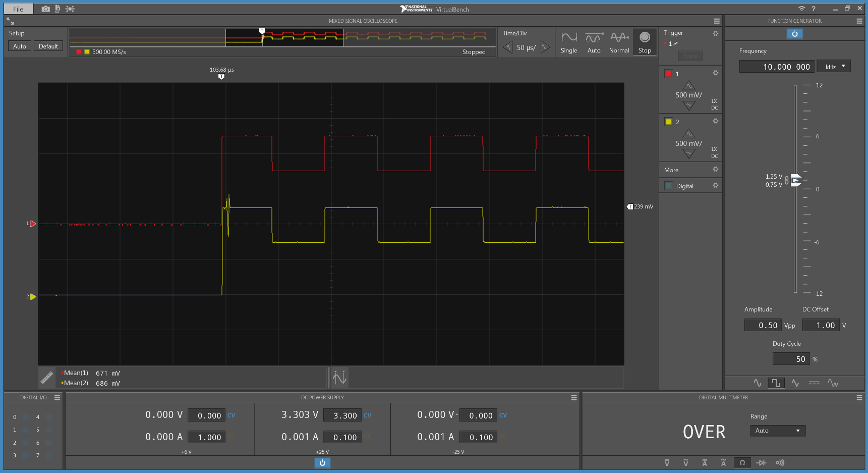
Task: Select Single acquisition mode
Action: 569,43
